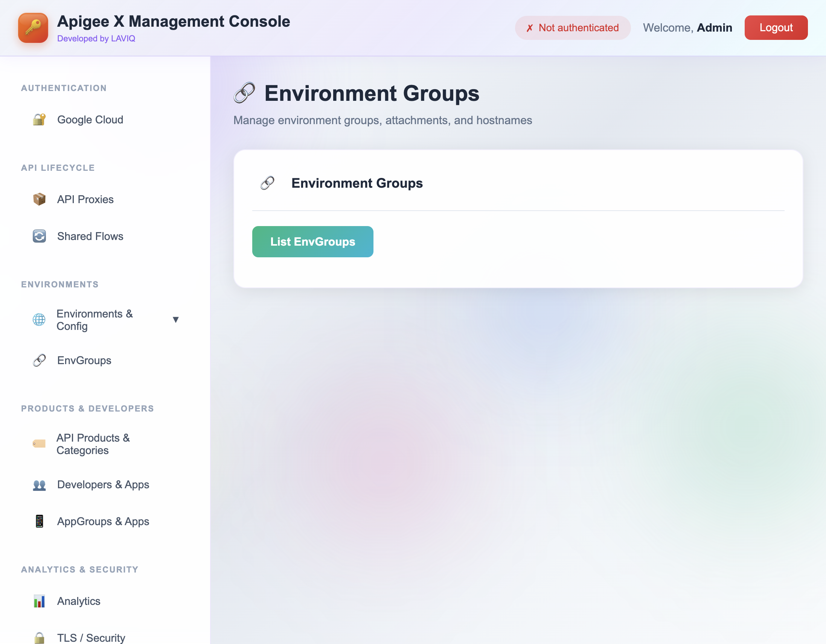The width and height of the screenshot is (826, 644).
Task: Select the phone icon next to AppGroups & Apps
Action: [39, 521]
